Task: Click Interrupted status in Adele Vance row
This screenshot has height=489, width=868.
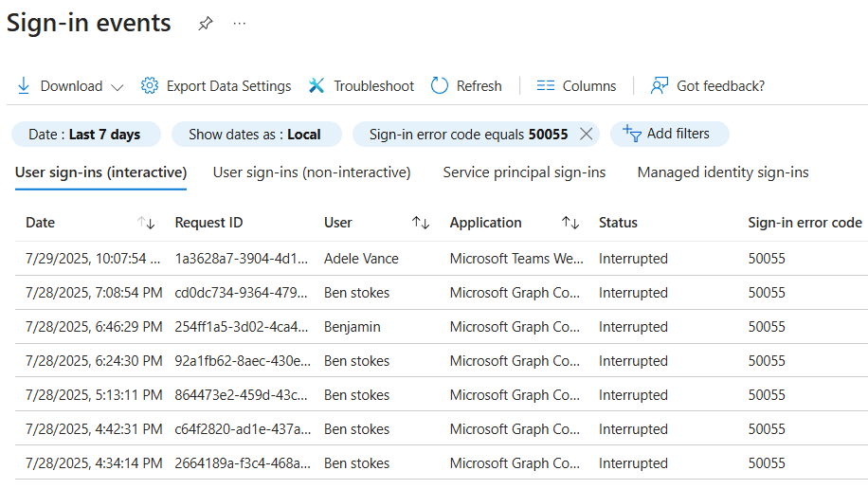Action: [633, 259]
